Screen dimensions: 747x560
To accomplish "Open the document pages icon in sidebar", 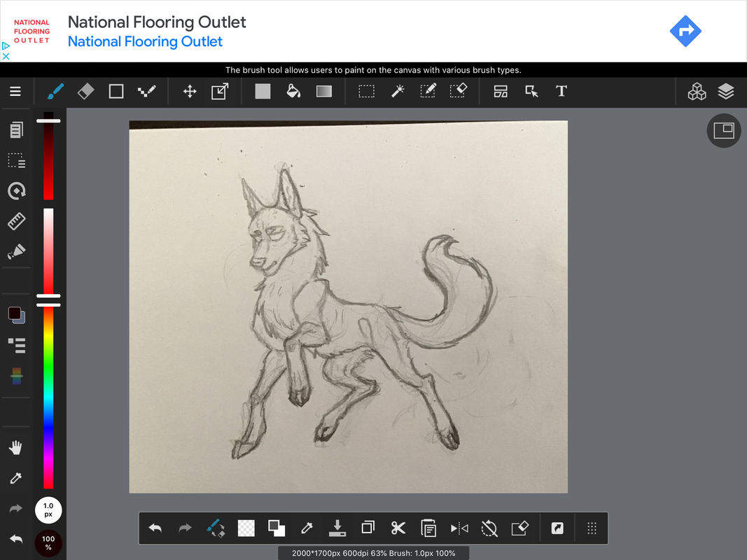I will [x=16, y=130].
